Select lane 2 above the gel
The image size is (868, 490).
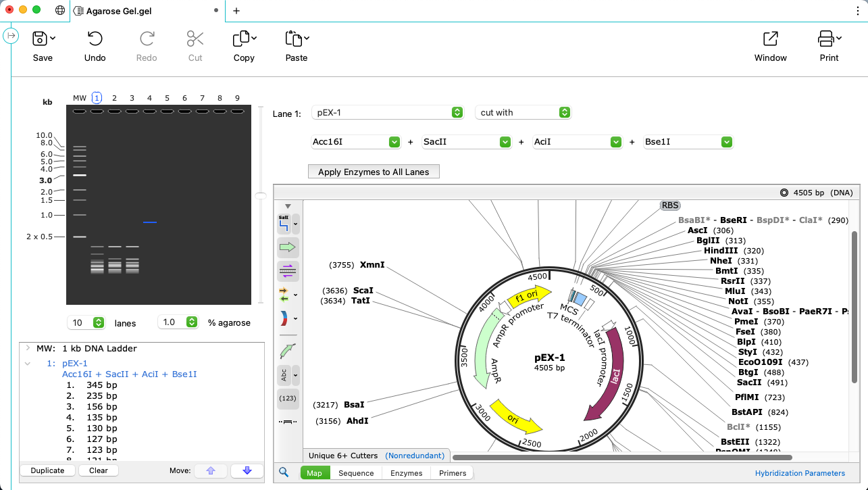[114, 97]
